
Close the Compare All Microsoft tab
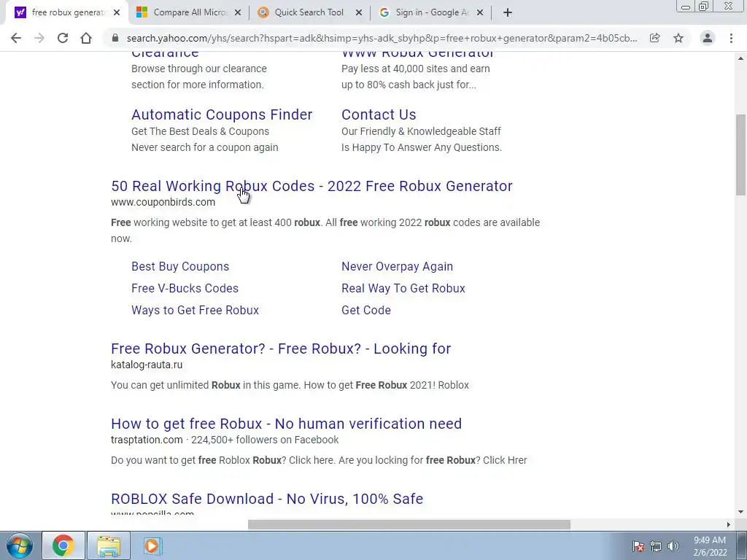tap(238, 12)
